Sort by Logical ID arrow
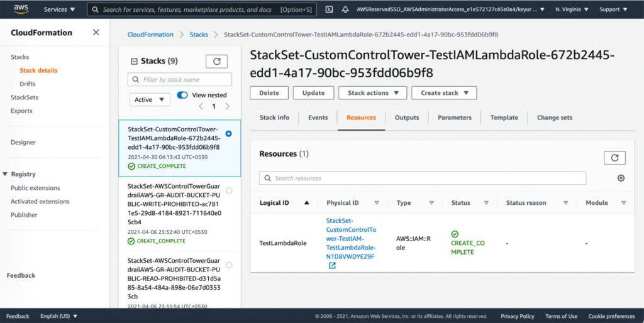Image resolution: width=644 pixels, height=323 pixels. coord(306,203)
